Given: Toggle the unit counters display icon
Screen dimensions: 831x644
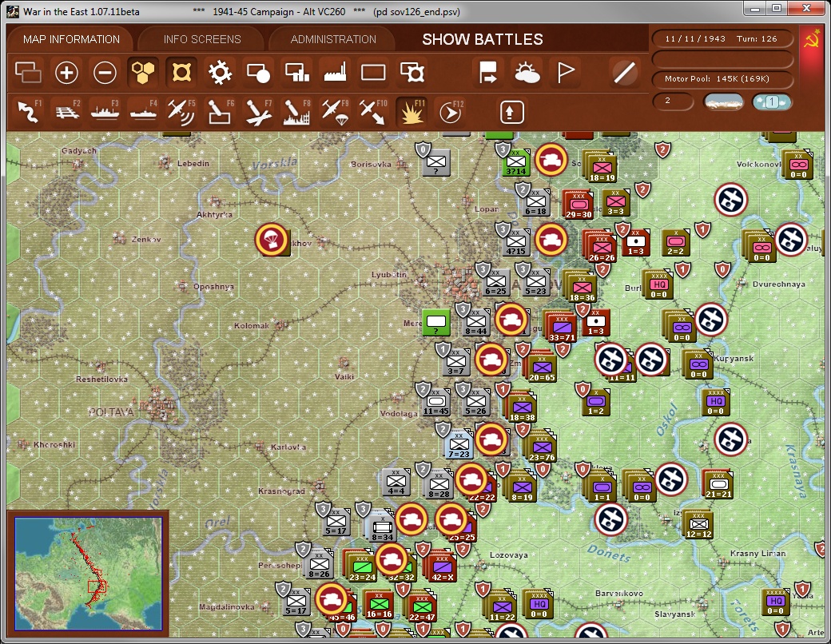Looking at the screenshot, I should click(x=28, y=73).
